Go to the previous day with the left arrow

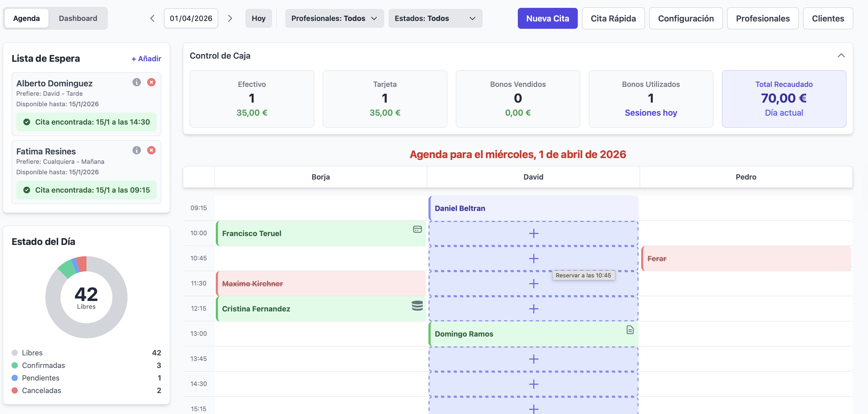click(x=152, y=18)
